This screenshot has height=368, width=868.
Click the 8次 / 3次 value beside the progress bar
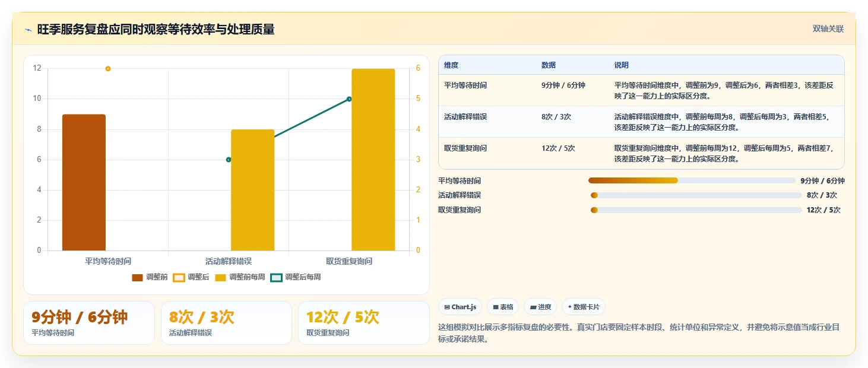pos(822,195)
